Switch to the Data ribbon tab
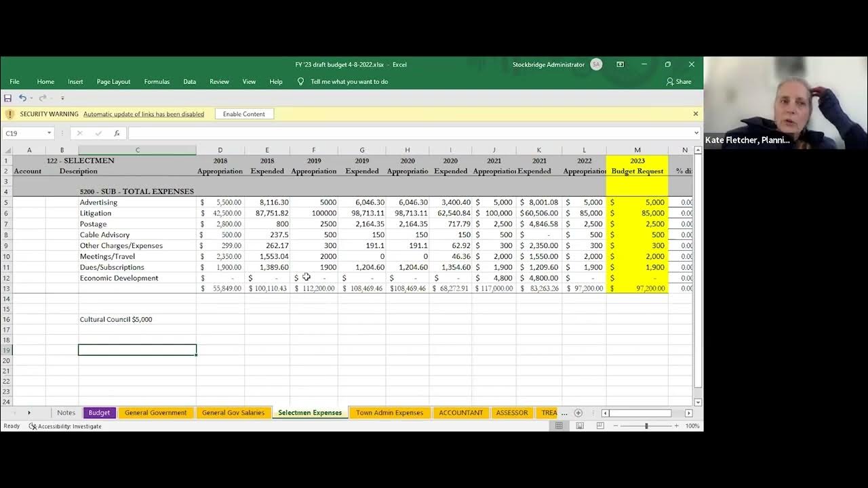The height and width of the screenshot is (488, 868). point(190,81)
